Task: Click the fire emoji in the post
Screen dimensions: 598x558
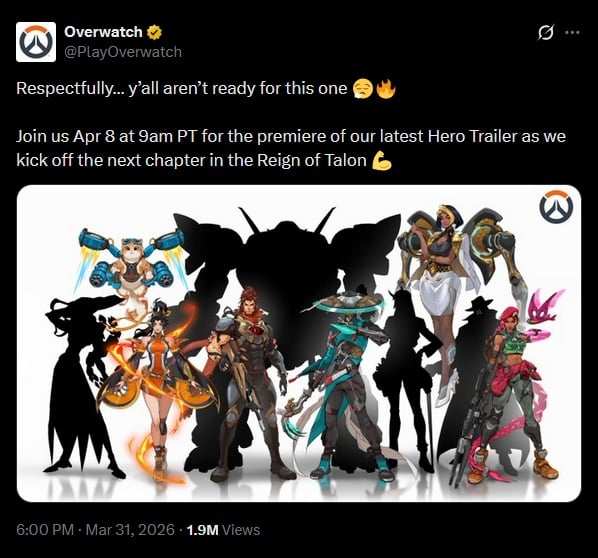Action: [x=386, y=88]
